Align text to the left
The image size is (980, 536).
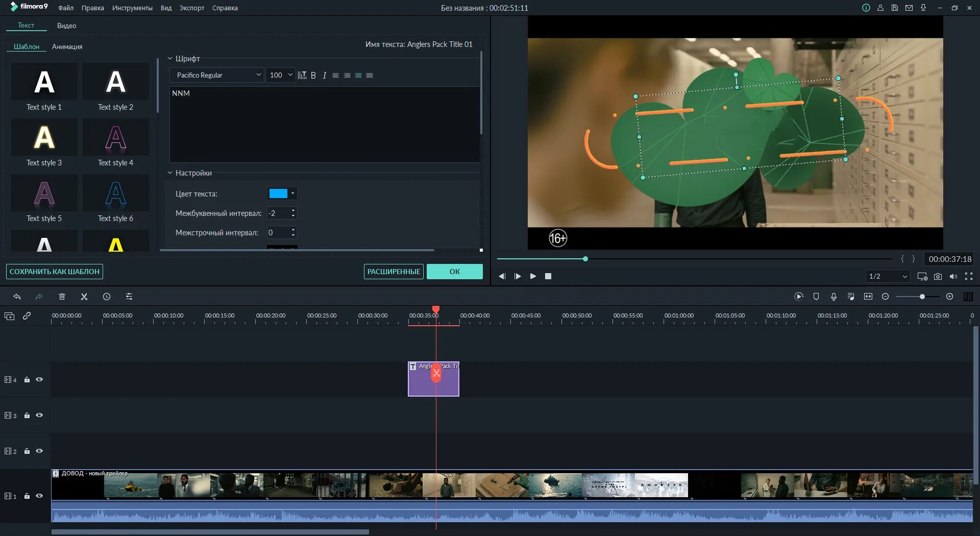pyautogui.click(x=336, y=75)
